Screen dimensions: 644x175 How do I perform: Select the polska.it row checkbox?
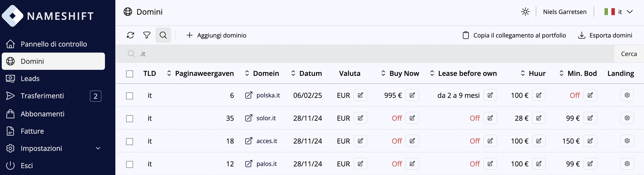click(130, 96)
